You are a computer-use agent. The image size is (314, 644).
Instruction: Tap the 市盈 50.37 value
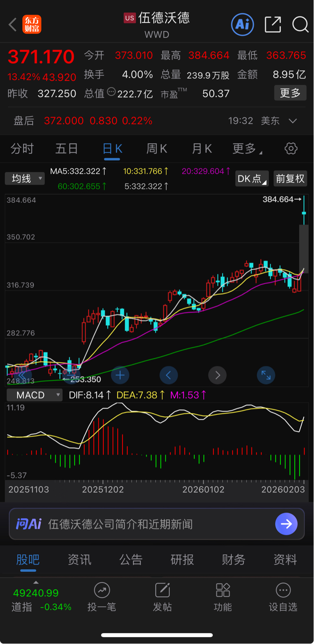point(216,93)
